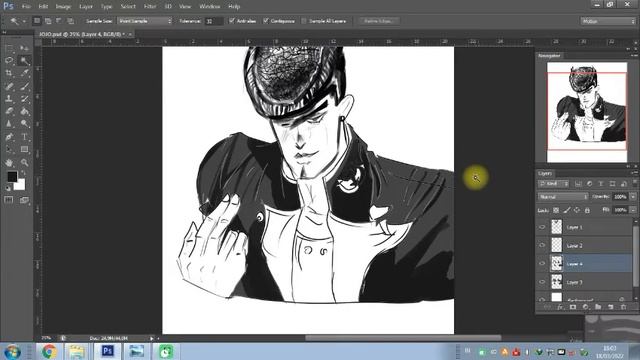640x360 pixels.
Task: Toggle lock all
Action: click(x=587, y=210)
